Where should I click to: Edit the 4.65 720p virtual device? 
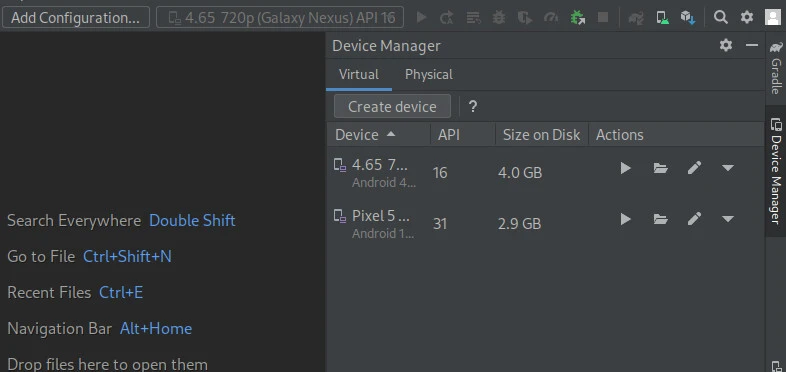pyautogui.click(x=694, y=168)
